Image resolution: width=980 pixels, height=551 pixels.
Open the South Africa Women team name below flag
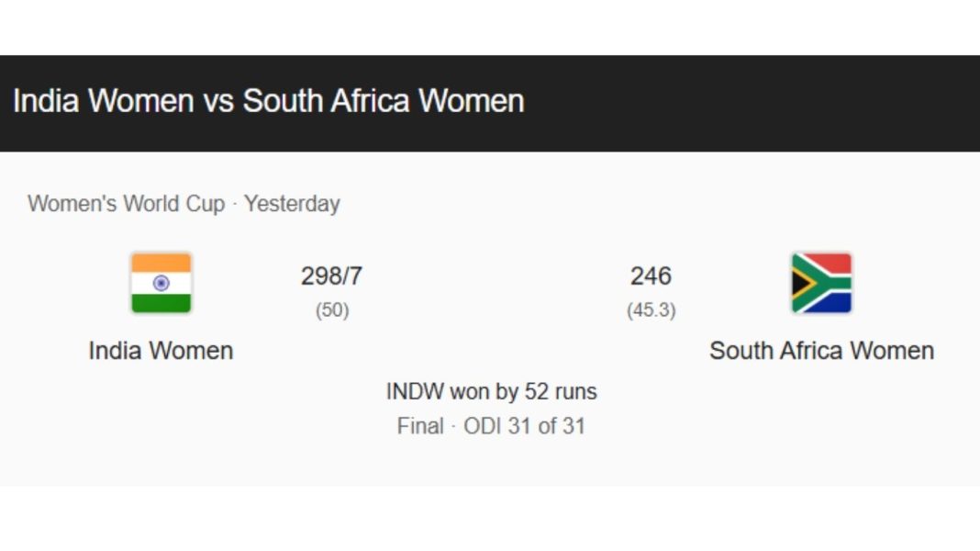[821, 351]
